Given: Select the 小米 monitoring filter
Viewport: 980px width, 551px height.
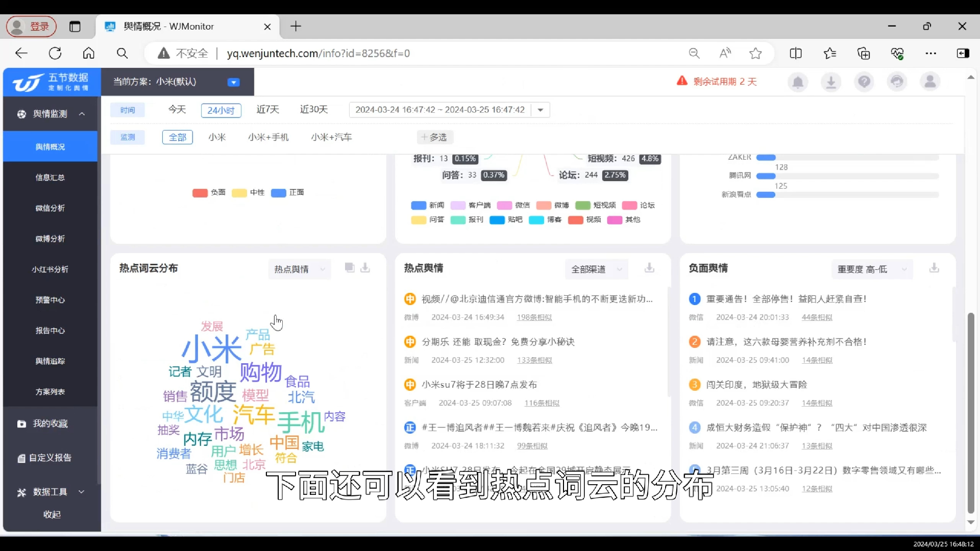Looking at the screenshot, I should pyautogui.click(x=217, y=137).
